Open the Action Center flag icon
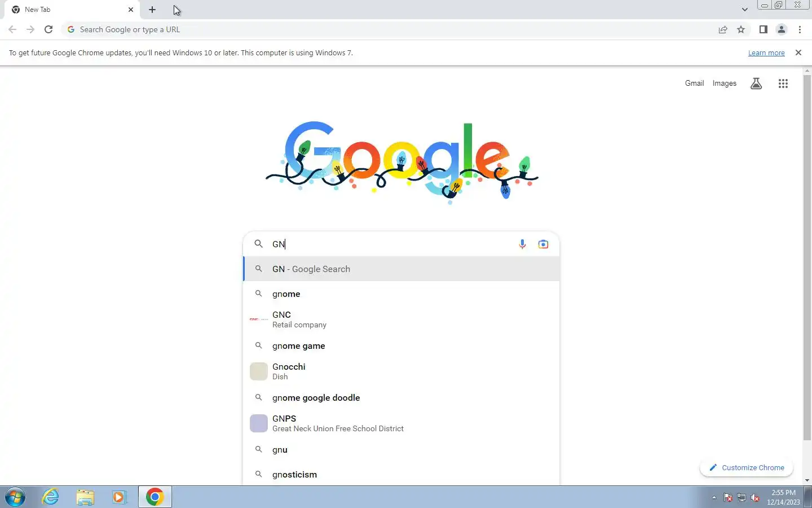 pyautogui.click(x=728, y=497)
